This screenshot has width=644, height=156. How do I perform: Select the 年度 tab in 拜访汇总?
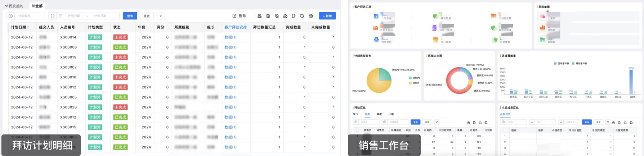coord(379,114)
